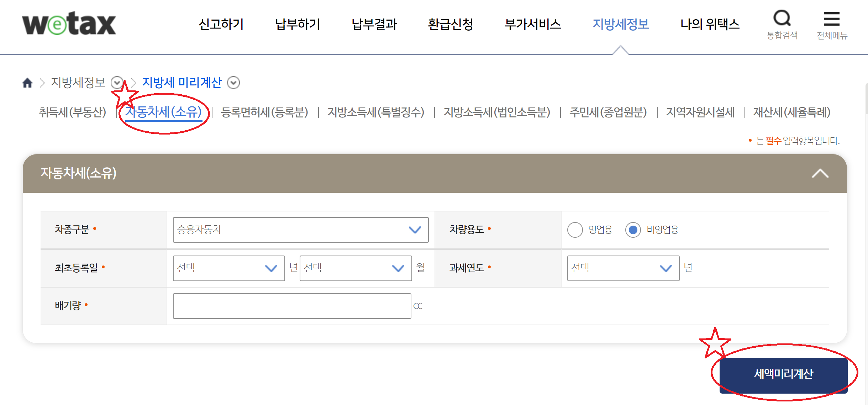Open the 과세연도 year dropdown
Image resolution: width=868 pixels, height=405 pixels.
click(x=623, y=268)
